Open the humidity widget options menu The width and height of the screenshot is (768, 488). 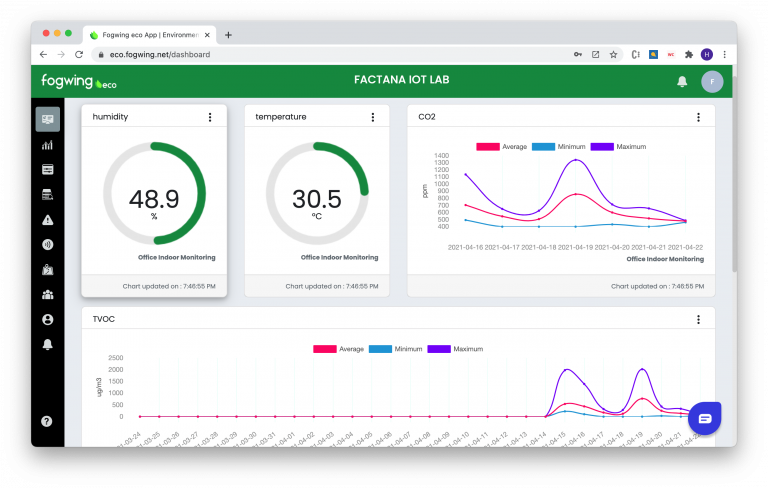[210, 117]
